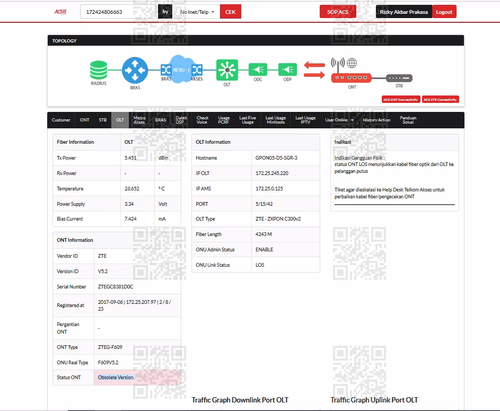The width and height of the screenshot is (500, 411).
Task: Click the red bidirectional arrows icon
Action: (x=314, y=70)
